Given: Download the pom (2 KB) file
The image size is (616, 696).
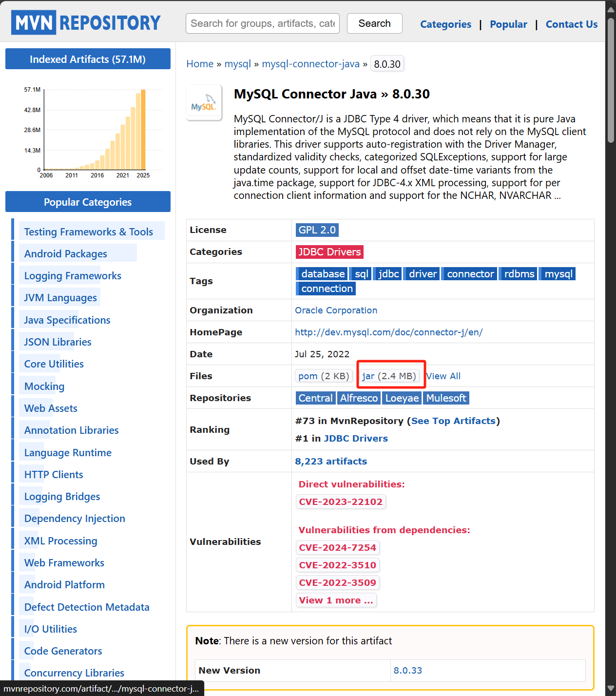Looking at the screenshot, I should [x=324, y=376].
